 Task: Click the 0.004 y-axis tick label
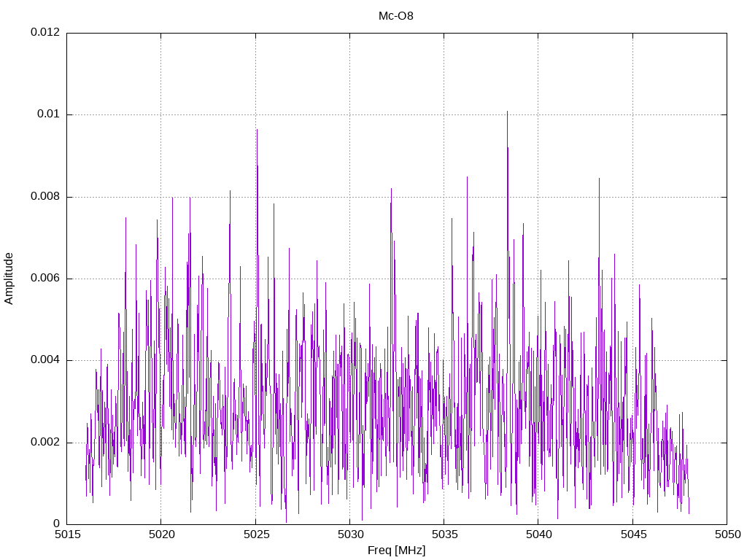click(x=45, y=360)
